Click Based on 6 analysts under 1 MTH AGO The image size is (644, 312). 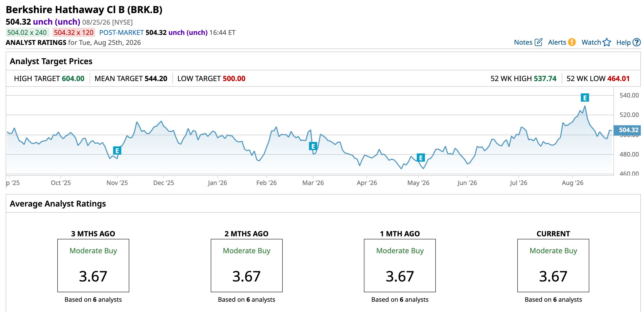pyautogui.click(x=400, y=300)
